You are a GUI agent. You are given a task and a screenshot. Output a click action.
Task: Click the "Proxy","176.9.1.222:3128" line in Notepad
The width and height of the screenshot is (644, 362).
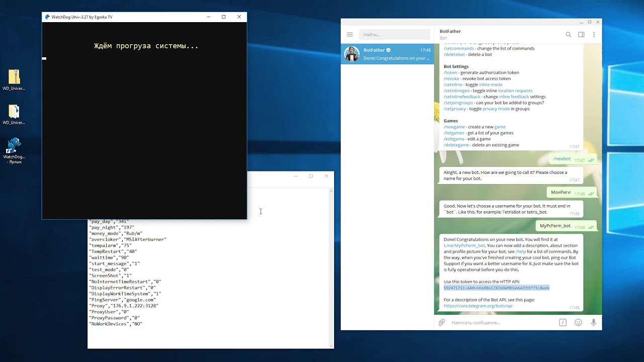click(x=124, y=306)
